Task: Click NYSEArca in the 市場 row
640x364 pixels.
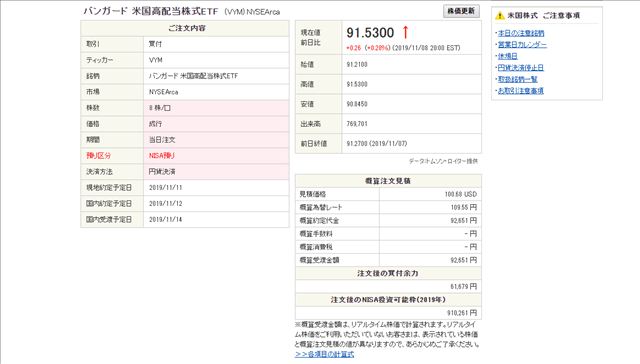Action: pos(163,92)
